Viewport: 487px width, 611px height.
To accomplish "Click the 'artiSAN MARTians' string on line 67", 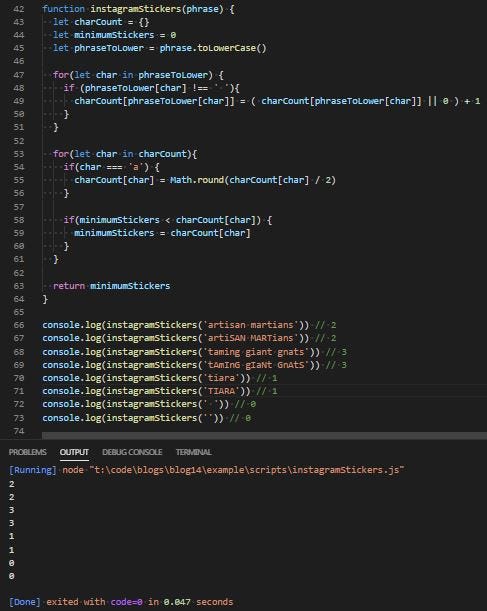I will (251, 338).
